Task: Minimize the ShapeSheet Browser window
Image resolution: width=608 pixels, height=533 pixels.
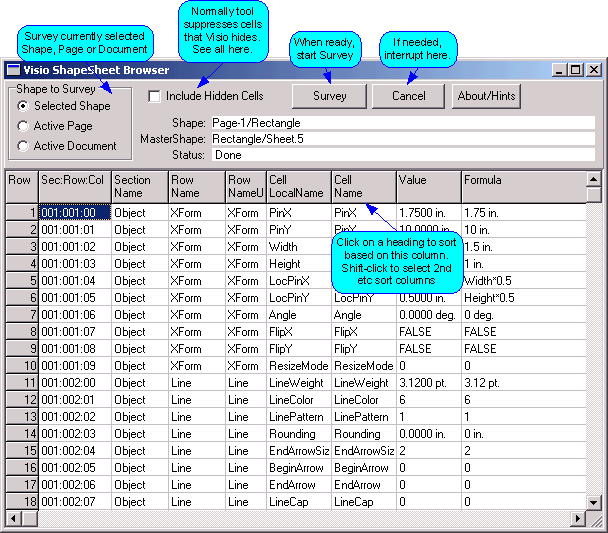Action: (x=559, y=70)
